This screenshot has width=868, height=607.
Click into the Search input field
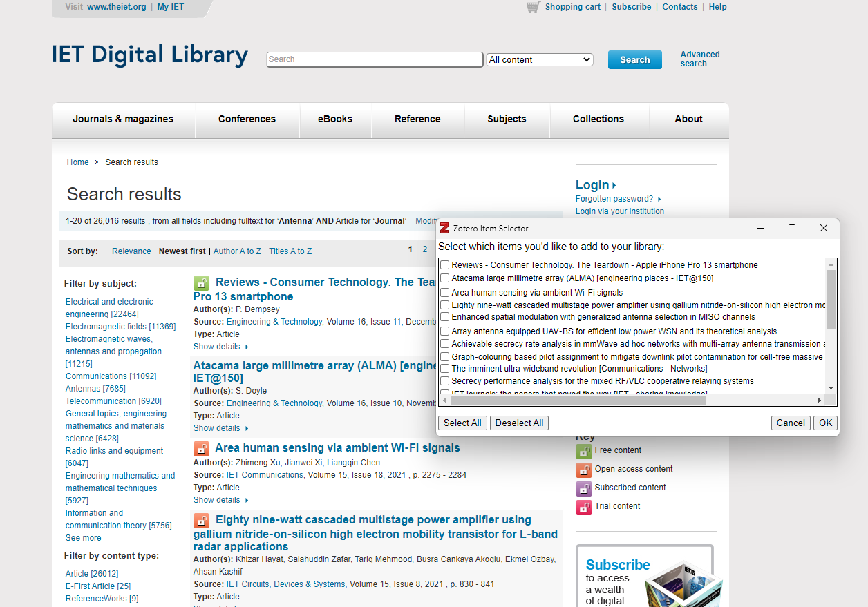point(375,59)
